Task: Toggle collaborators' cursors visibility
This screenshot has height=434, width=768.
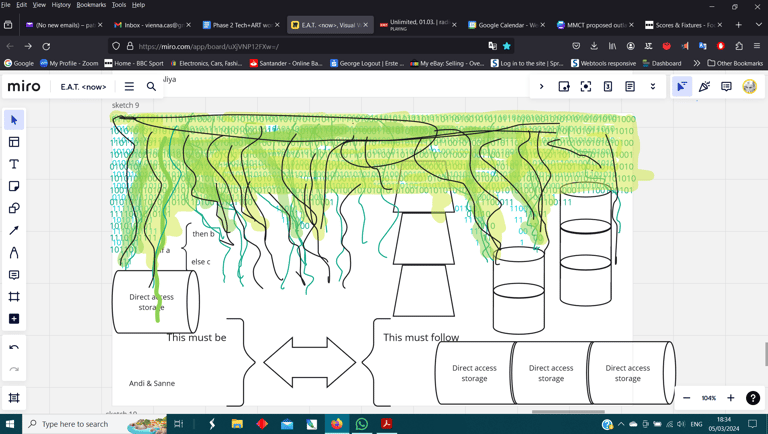Action: coord(681,87)
